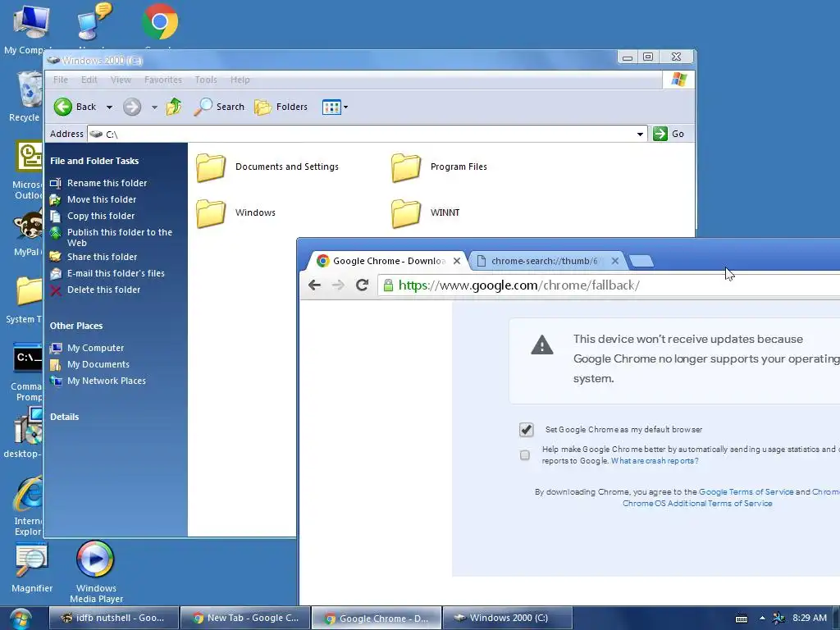The width and height of the screenshot is (840, 630).
Task: Click Chrome's back arrow
Action: [x=314, y=285]
